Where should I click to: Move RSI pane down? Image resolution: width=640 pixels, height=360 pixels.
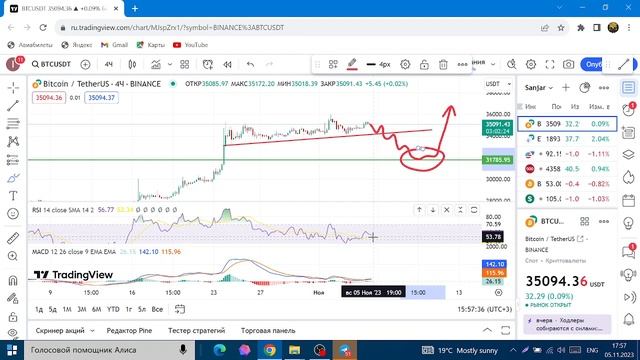pos(433,210)
